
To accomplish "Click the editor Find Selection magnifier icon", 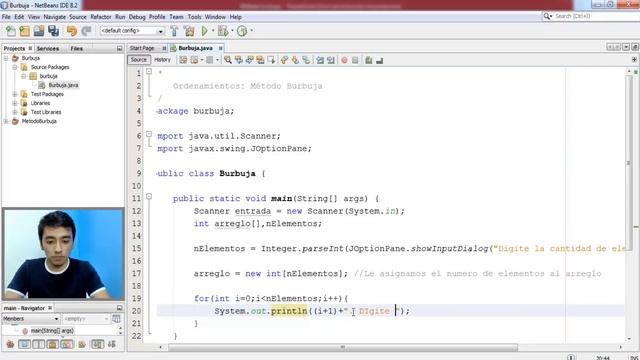I will tap(228, 60).
